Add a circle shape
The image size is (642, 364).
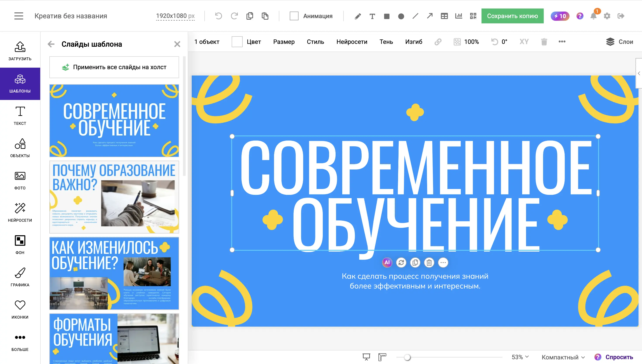401,16
